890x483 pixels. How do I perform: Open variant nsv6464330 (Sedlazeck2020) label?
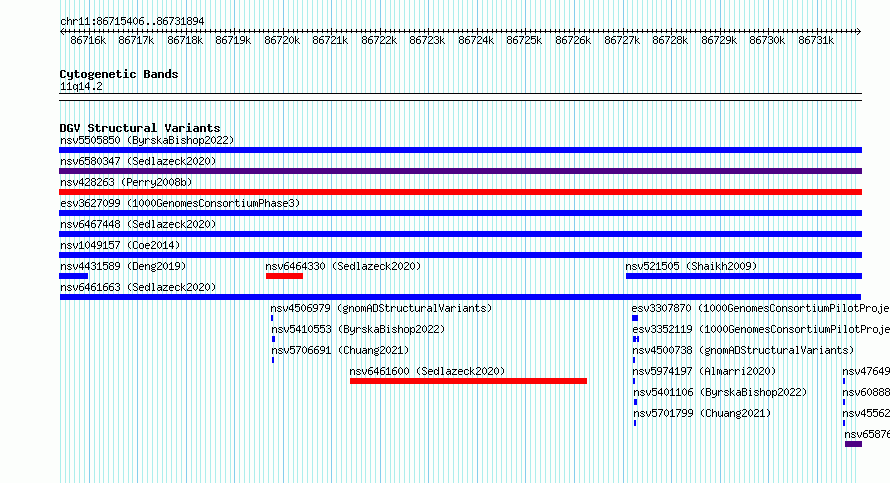(x=343, y=266)
